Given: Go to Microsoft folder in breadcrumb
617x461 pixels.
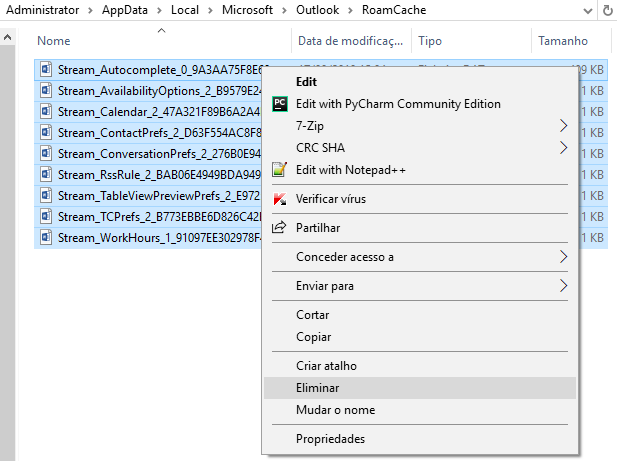Looking at the screenshot, I should coord(247,10).
